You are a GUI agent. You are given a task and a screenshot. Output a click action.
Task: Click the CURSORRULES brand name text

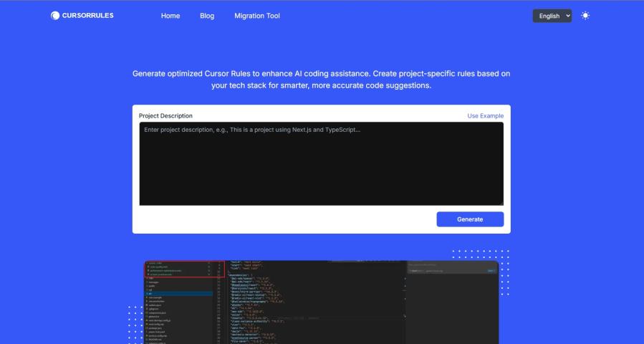point(87,16)
